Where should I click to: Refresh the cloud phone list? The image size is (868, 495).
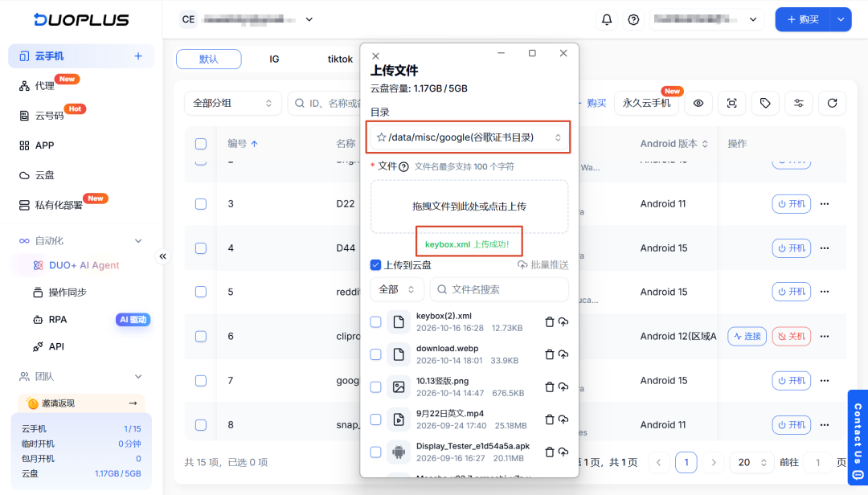832,103
